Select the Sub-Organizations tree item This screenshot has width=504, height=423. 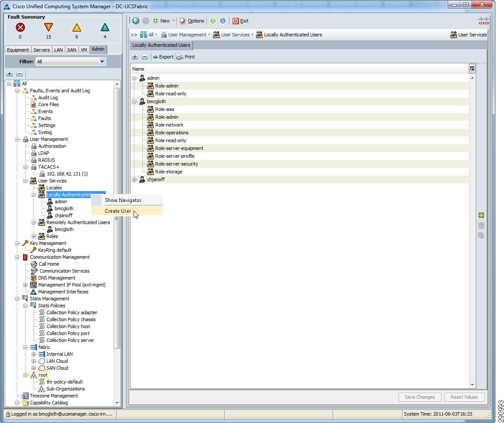click(x=65, y=389)
